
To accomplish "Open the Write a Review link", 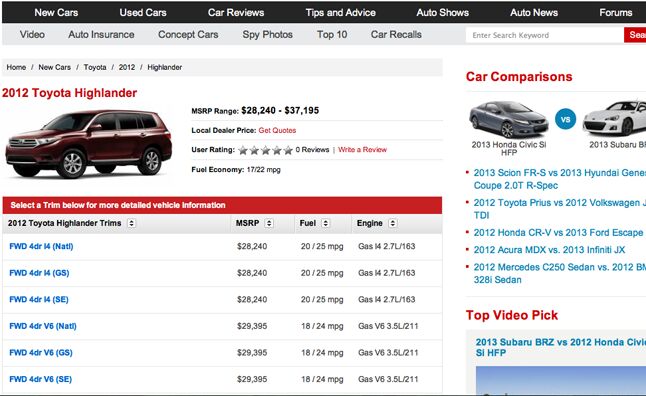I will [x=363, y=150].
